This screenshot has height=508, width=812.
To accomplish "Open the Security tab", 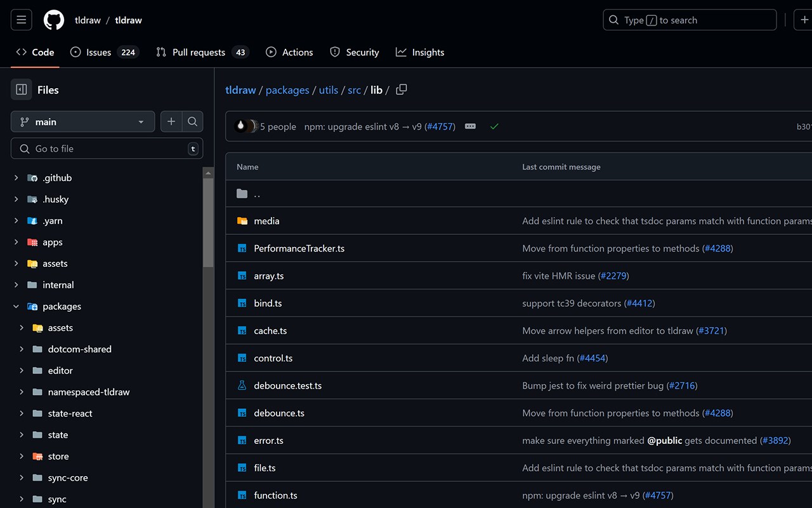I will coord(355,52).
